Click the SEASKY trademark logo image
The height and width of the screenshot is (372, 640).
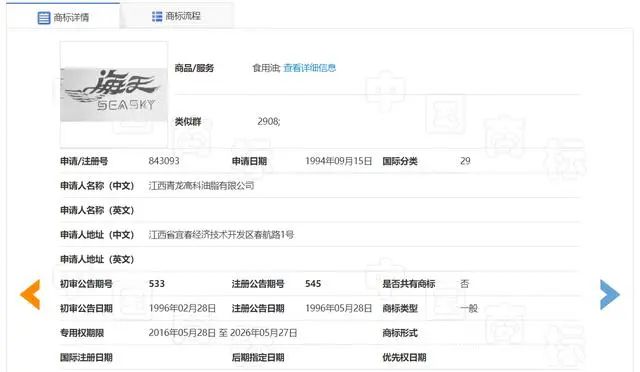tap(114, 94)
